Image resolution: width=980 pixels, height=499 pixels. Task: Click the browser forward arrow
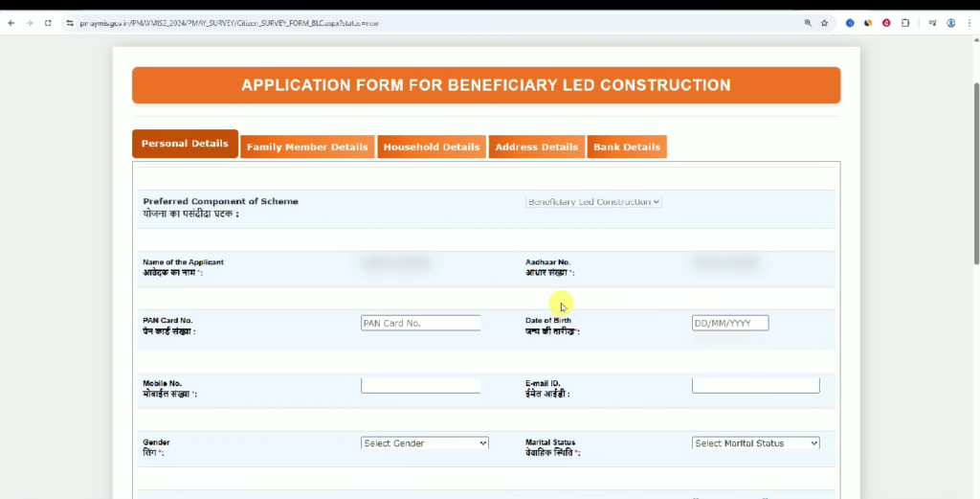tap(30, 23)
